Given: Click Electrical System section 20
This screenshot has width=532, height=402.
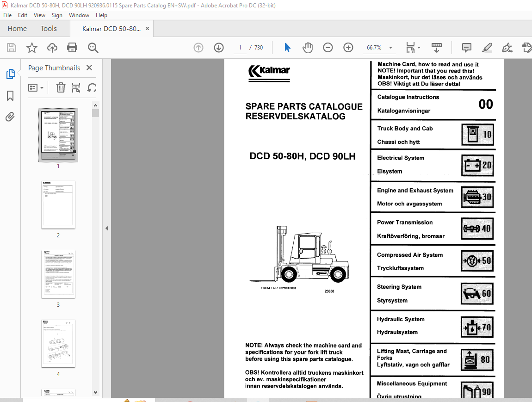Looking at the screenshot, I should (433, 165).
